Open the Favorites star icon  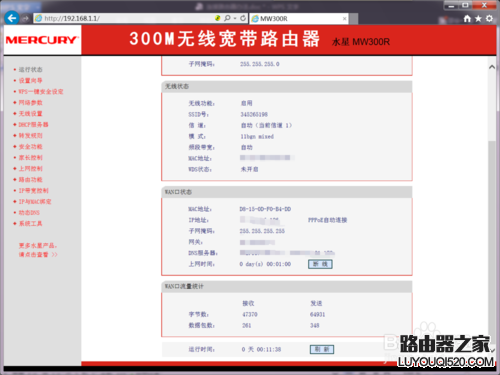pyautogui.click(x=478, y=19)
